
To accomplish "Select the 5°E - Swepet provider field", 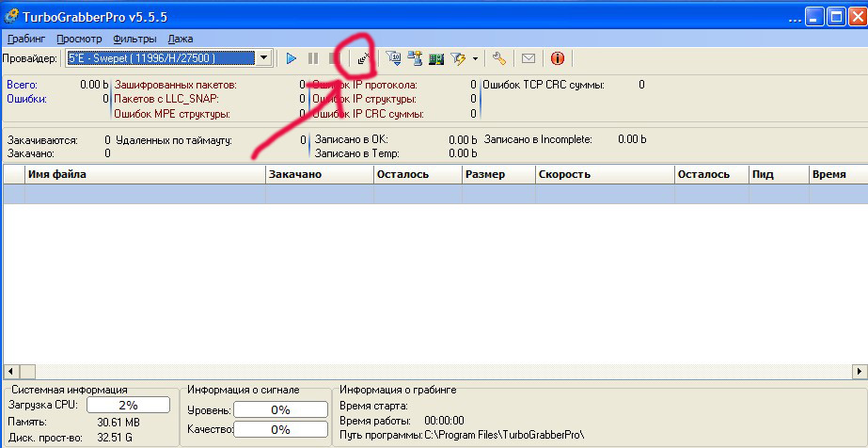I will click(161, 58).
